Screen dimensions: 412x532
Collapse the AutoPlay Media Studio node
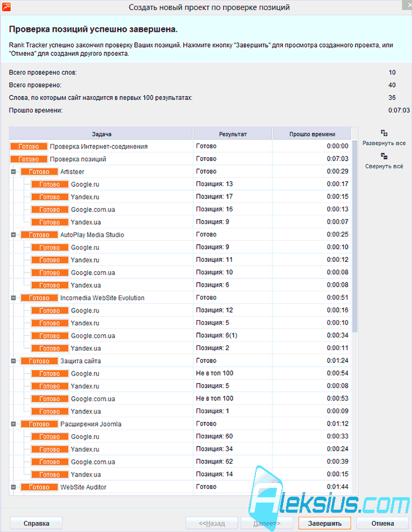click(14, 235)
